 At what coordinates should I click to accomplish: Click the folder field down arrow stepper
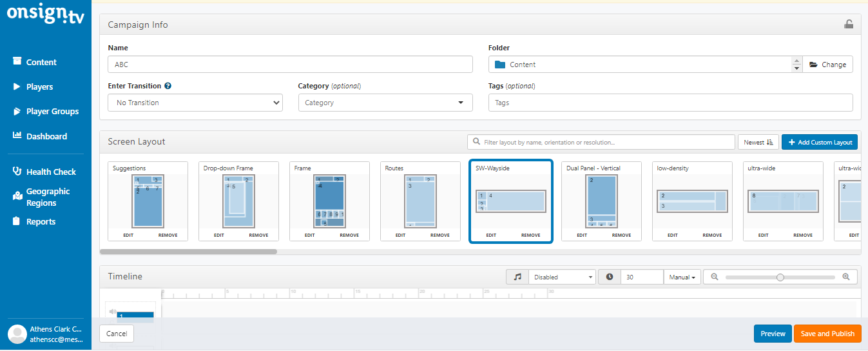point(797,68)
